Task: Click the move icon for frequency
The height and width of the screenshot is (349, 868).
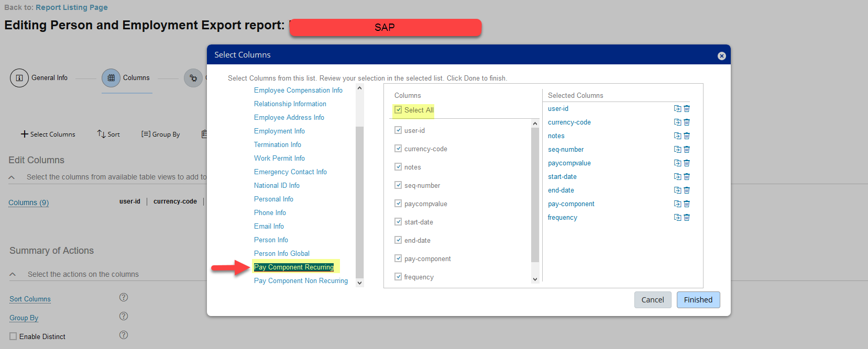Action: click(677, 218)
